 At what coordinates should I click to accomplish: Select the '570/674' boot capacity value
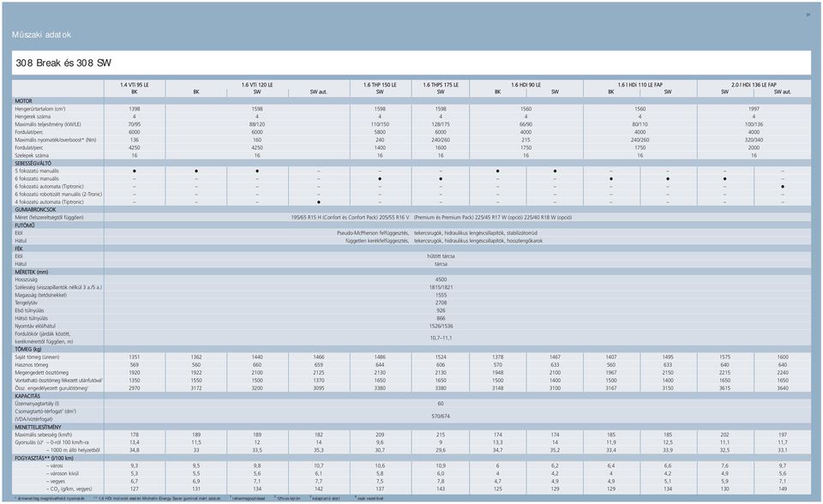point(441,417)
